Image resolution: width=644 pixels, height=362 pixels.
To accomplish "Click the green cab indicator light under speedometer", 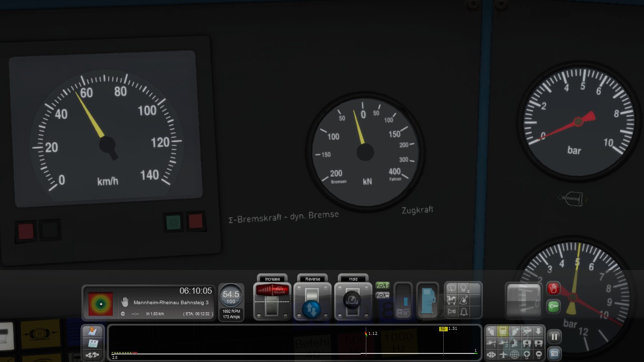I will click(x=174, y=222).
